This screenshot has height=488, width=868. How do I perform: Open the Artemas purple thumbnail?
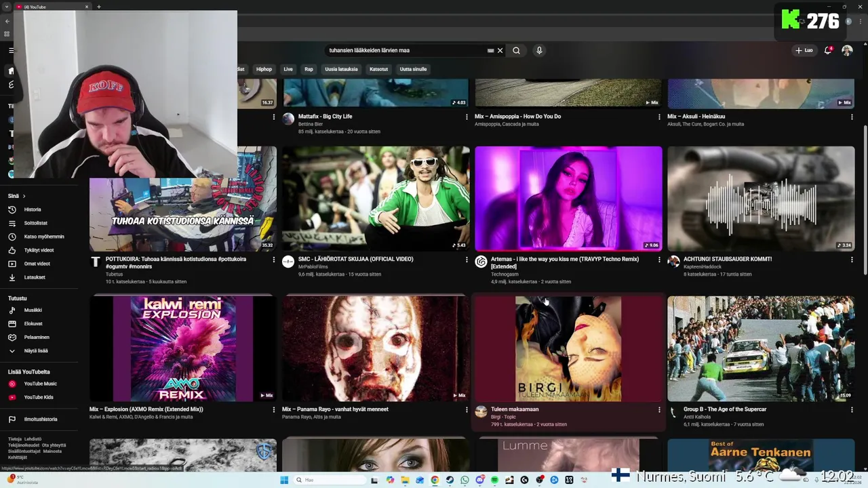point(568,199)
